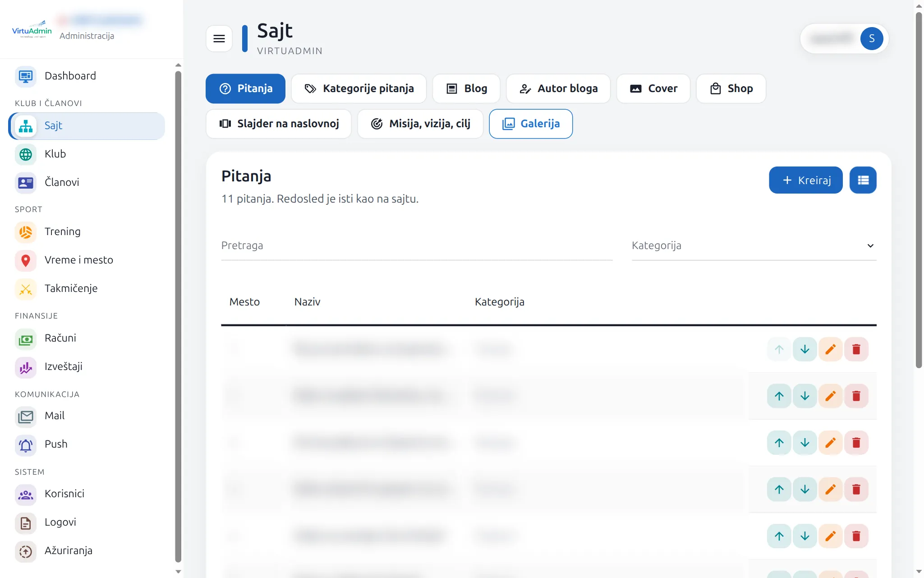Click the Kreiraj button
924x578 pixels.
click(x=805, y=180)
